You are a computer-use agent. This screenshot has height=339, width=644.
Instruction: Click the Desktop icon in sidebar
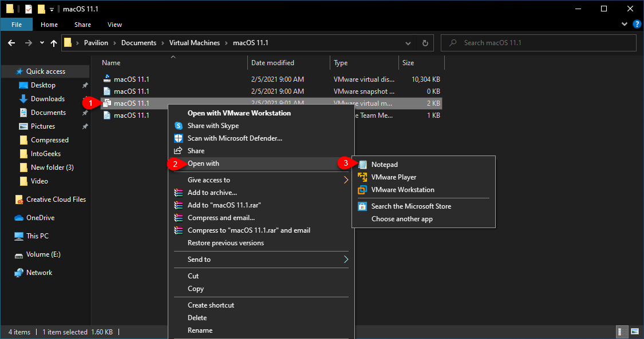23,85
